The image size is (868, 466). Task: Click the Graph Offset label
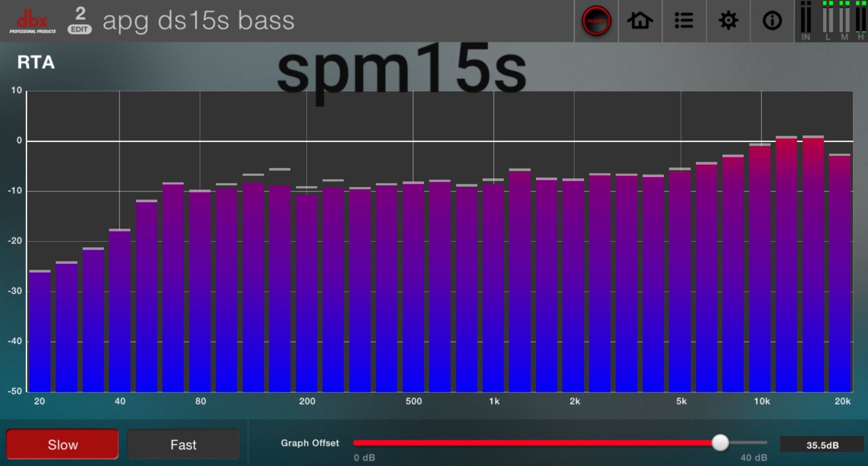pyautogui.click(x=310, y=443)
